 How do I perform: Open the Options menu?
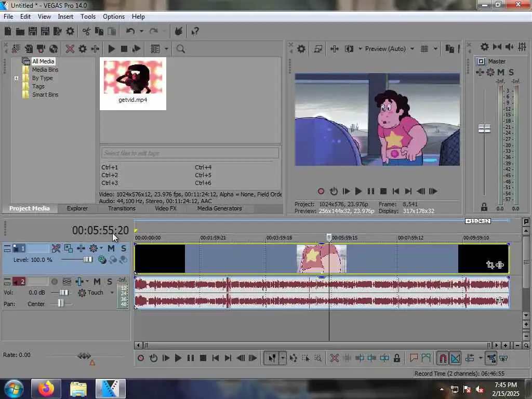[114, 17]
